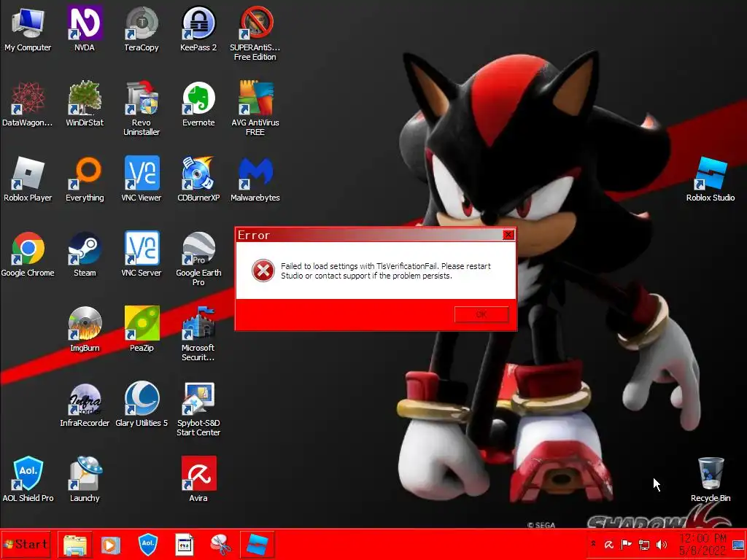Open Snipping Tool from the taskbar
The width and height of the screenshot is (747, 560).
[221, 545]
